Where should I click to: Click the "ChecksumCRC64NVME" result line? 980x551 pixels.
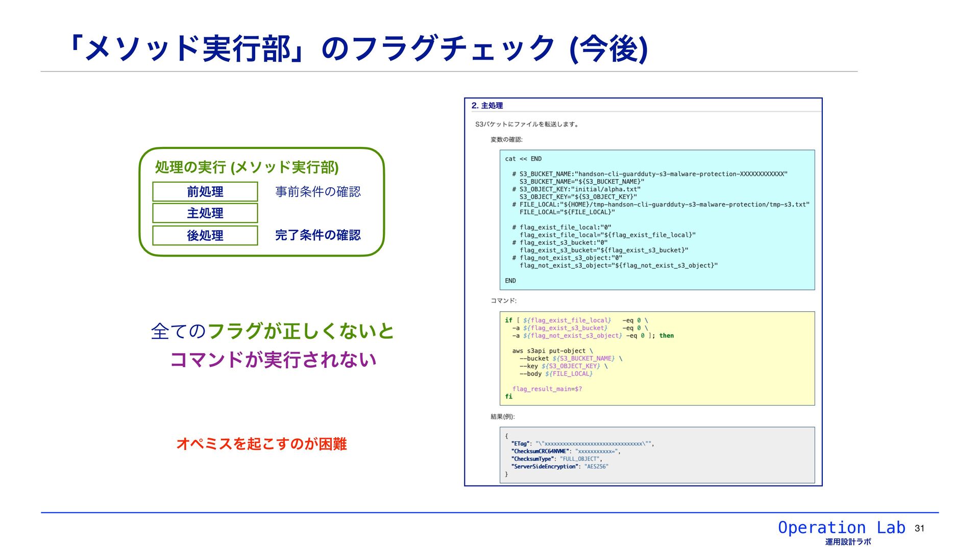tap(566, 452)
